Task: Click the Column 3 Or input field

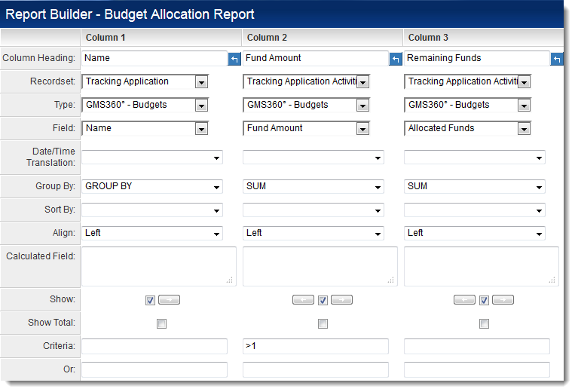Action: [476, 369]
